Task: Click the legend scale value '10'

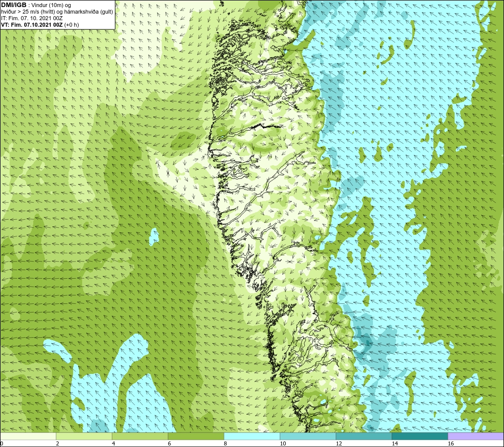Action: point(283,443)
